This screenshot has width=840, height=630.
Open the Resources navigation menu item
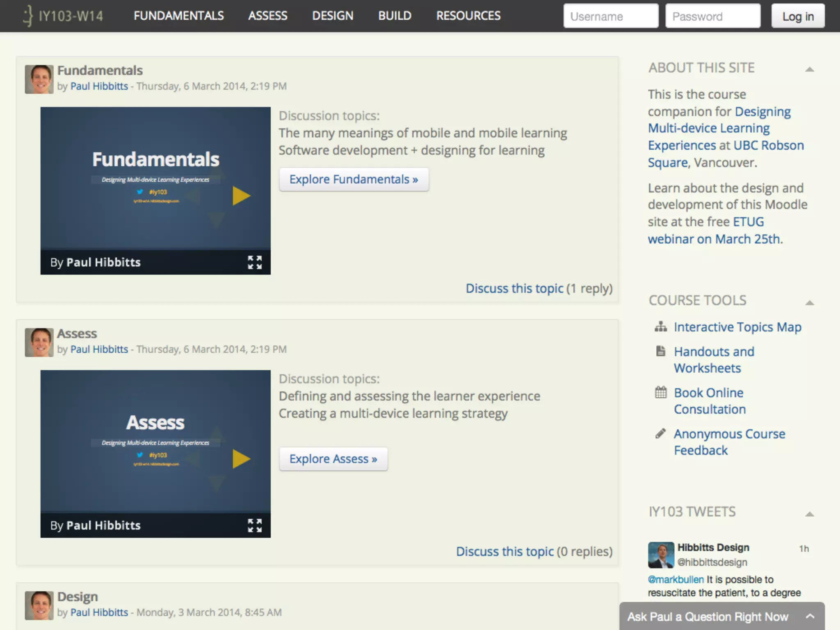(x=468, y=16)
